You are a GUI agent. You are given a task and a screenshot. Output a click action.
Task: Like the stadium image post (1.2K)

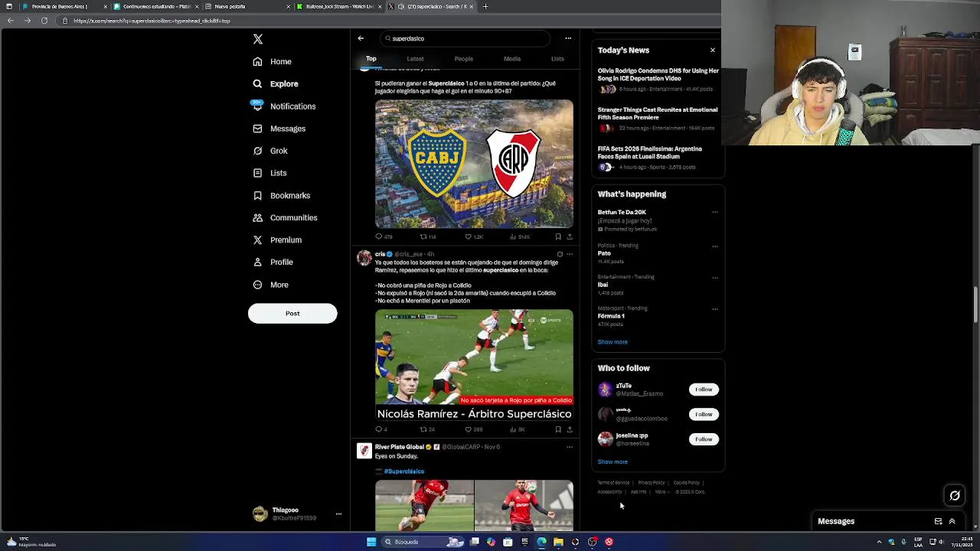474,236
